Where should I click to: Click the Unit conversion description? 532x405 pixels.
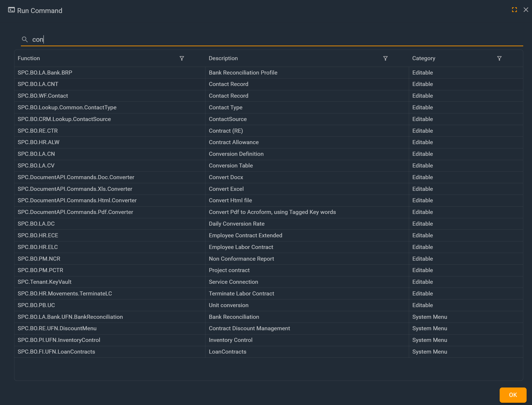[229, 305]
